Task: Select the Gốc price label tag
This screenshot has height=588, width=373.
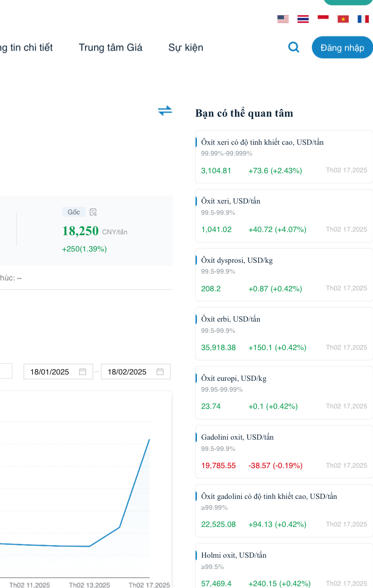Action: point(74,212)
